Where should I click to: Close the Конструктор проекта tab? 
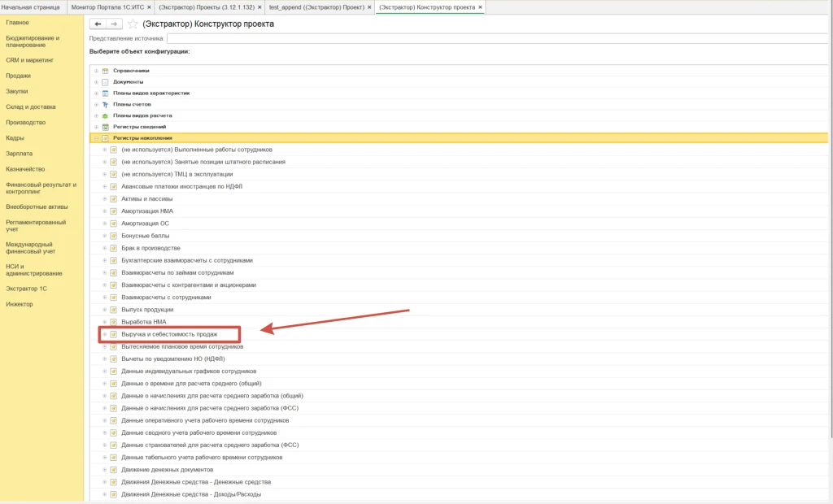480,7
